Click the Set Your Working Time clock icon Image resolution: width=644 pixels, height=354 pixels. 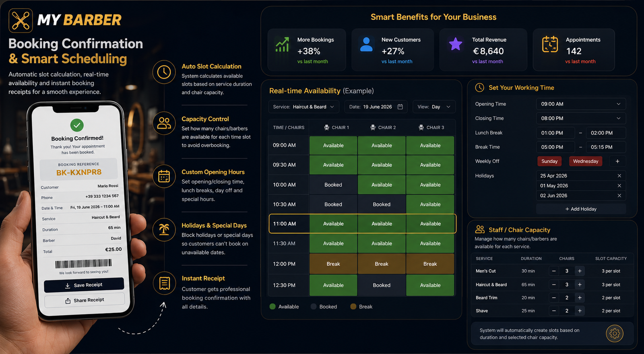tap(479, 88)
